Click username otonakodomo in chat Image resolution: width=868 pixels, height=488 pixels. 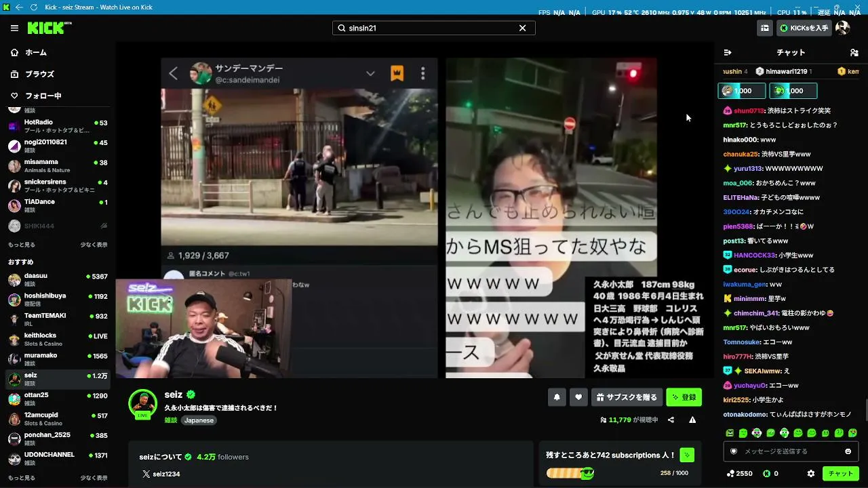pos(745,414)
